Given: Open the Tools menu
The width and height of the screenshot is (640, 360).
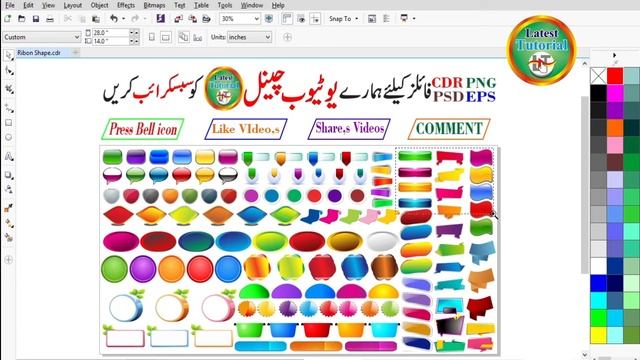Looking at the screenshot, I should pyautogui.click(x=224, y=5).
